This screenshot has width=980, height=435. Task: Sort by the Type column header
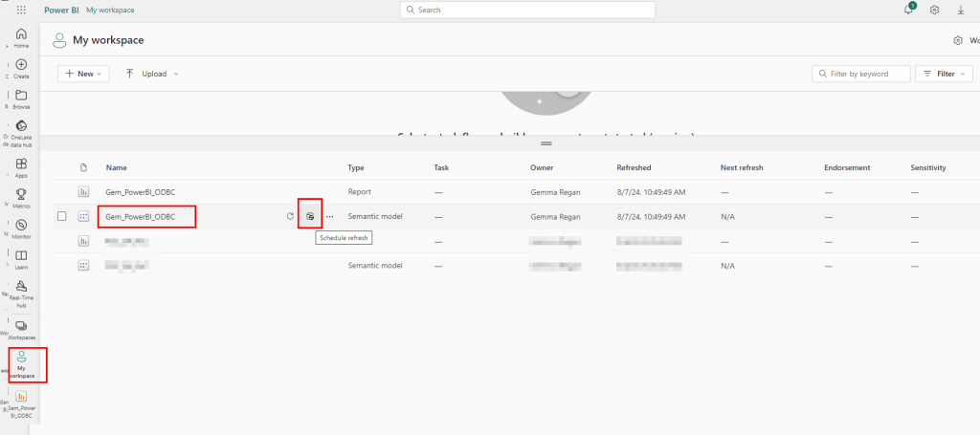point(356,168)
